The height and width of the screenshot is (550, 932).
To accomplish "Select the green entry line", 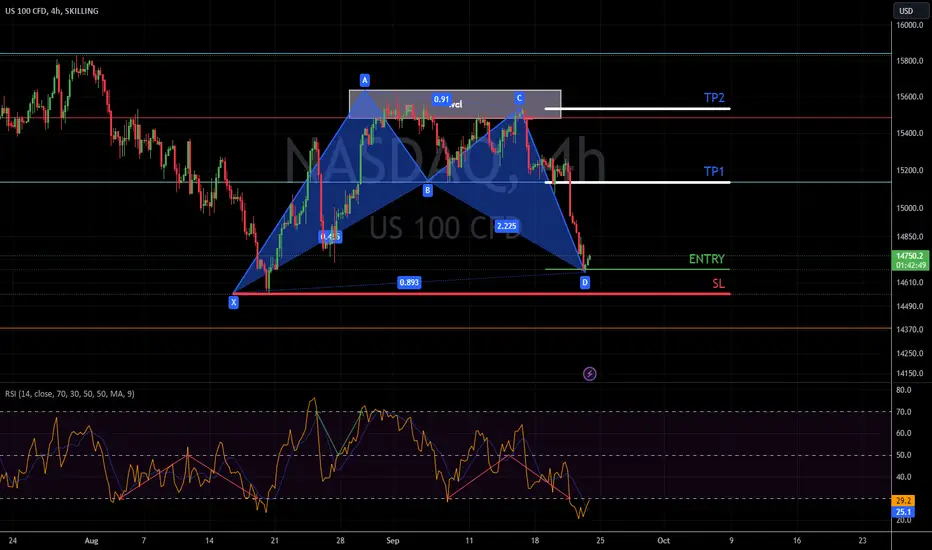I will [x=637, y=269].
